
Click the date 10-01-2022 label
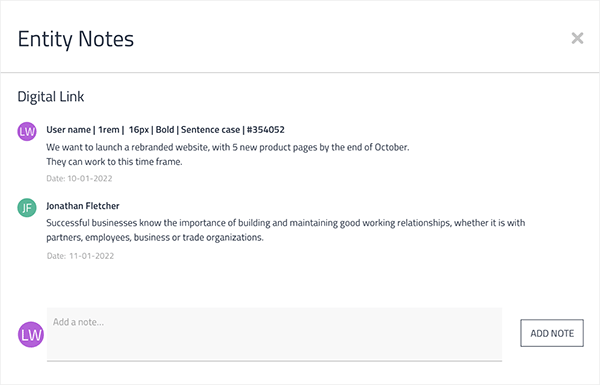pos(79,178)
